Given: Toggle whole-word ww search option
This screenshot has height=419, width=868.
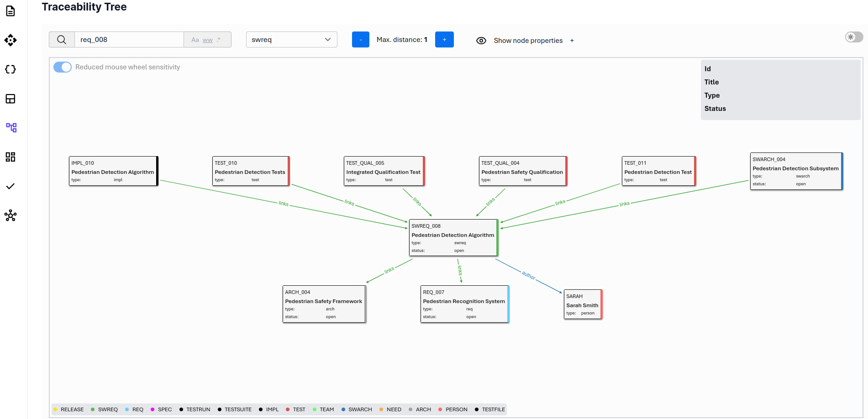Looking at the screenshot, I should (208, 40).
